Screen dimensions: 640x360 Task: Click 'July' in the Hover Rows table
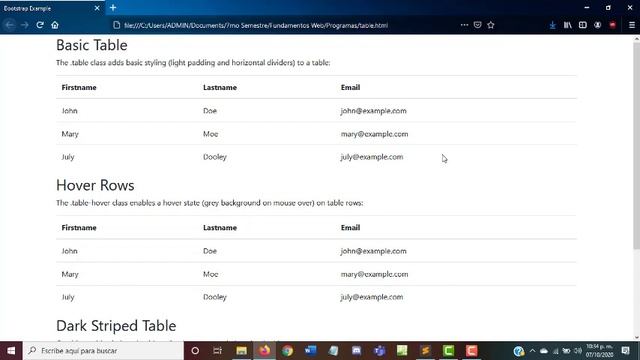coord(68,297)
